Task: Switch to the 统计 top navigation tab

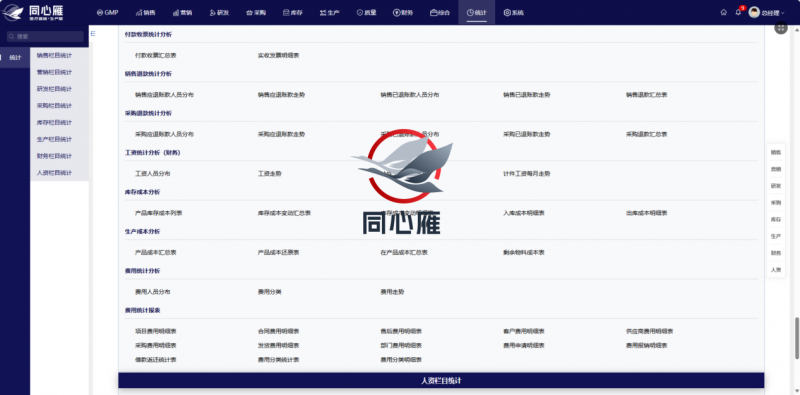Action: [477, 12]
